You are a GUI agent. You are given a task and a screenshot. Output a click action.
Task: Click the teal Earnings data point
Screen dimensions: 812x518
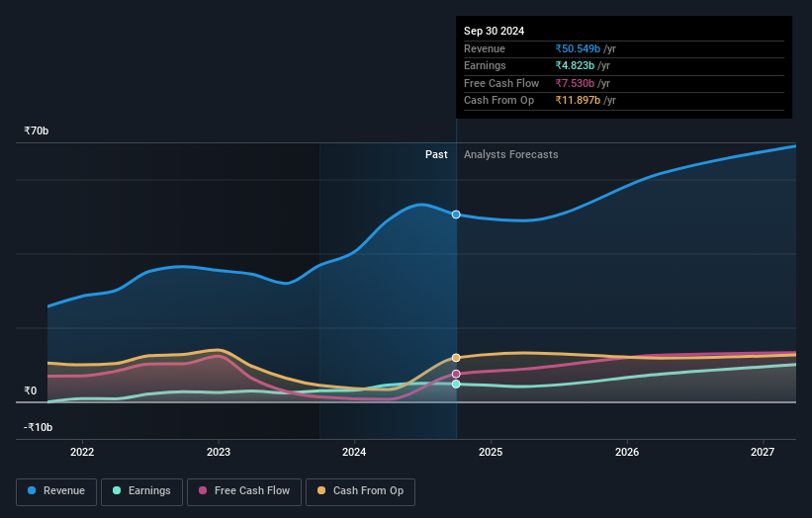tap(456, 384)
